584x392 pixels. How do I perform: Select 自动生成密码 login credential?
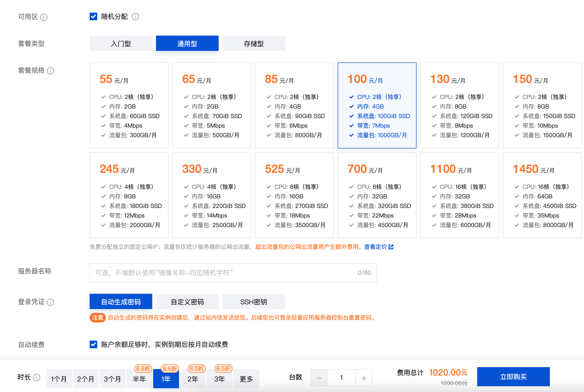[121, 302]
